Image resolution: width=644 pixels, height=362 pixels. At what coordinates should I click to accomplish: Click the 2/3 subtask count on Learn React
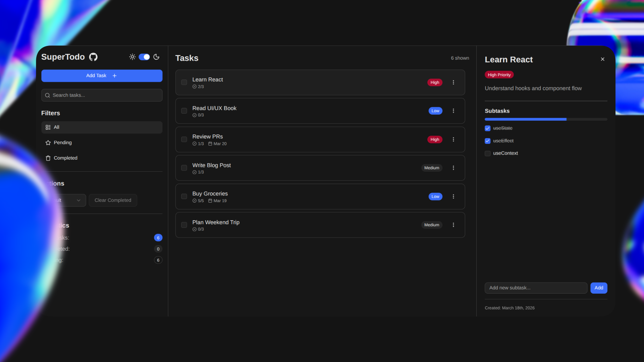point(198,87)
